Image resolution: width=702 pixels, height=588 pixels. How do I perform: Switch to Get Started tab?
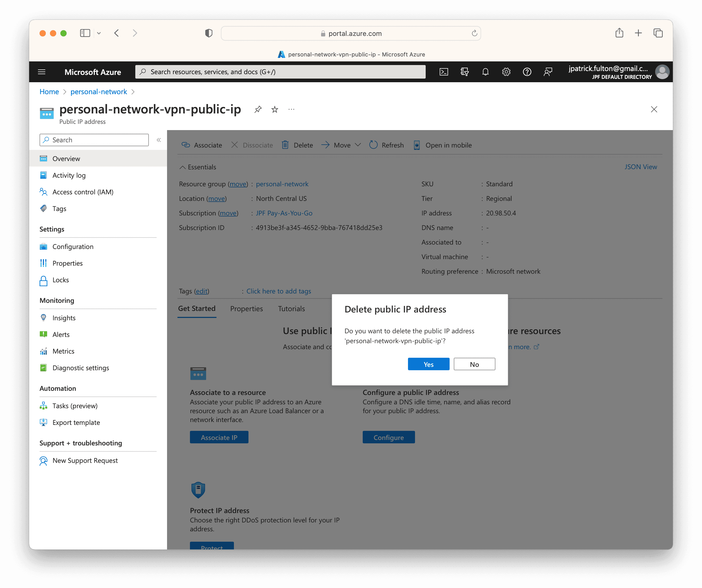196,309
